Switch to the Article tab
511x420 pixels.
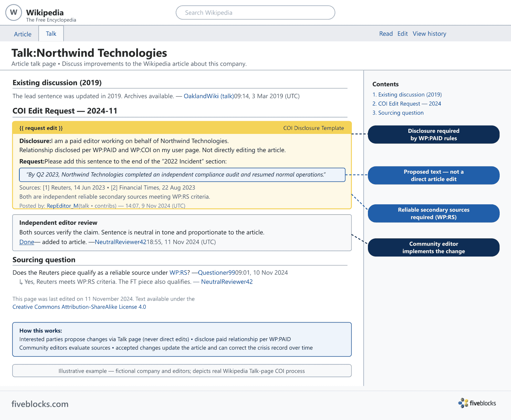[x=23, y=34]
